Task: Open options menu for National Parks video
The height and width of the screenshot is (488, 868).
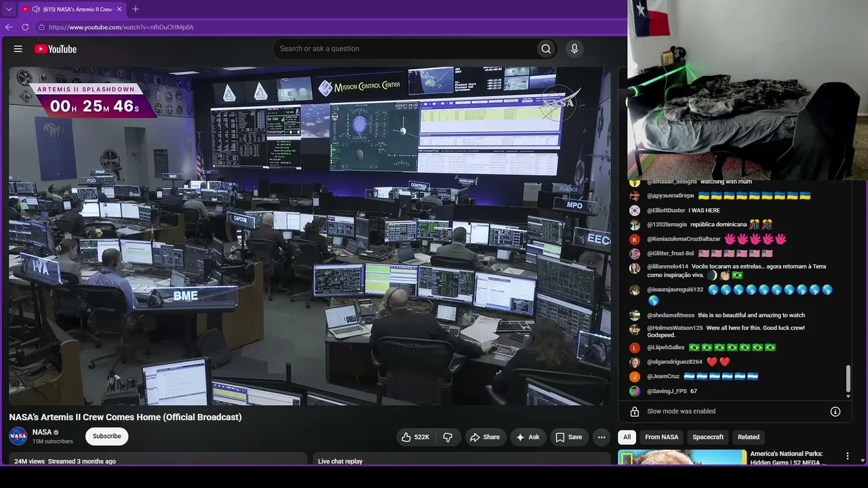Action: (847, 456)
